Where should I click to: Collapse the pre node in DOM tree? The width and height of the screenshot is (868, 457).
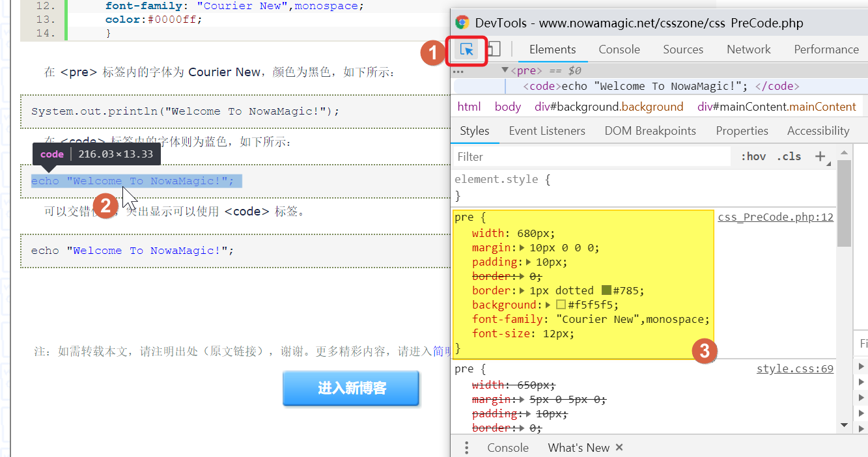click(505, 70)
